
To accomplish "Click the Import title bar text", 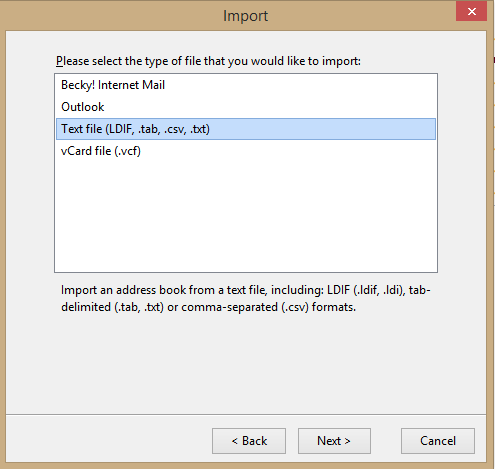I will tap(245, 16).
